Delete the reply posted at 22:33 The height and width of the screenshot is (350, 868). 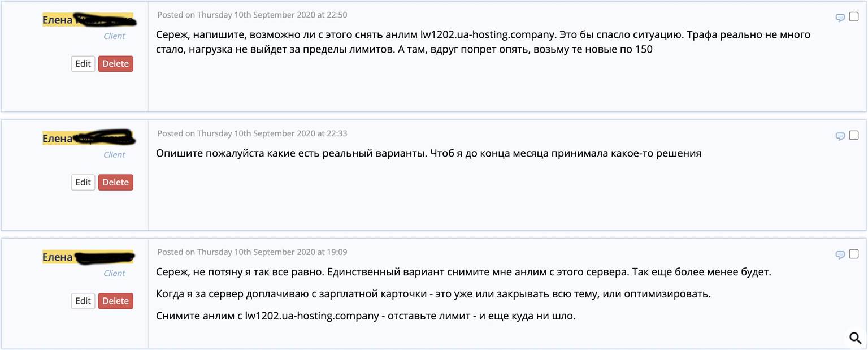[x=115, y=183]
